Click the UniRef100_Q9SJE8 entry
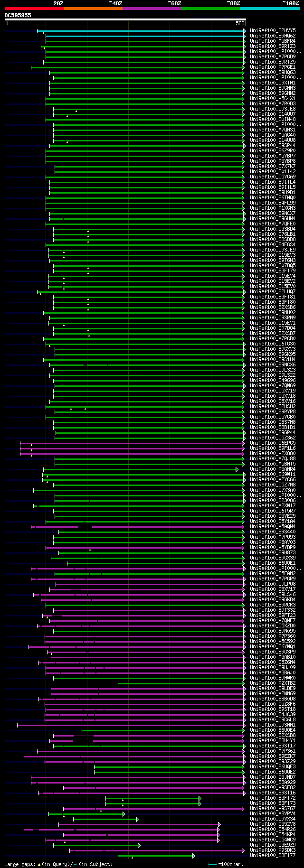This screenshot has height=868, width=304. click(273, 109)
